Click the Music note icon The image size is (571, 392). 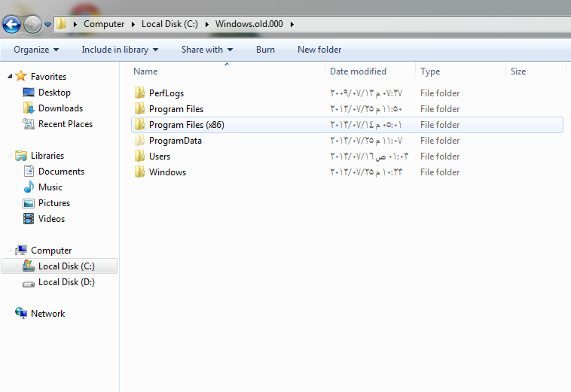pos(29,187)
